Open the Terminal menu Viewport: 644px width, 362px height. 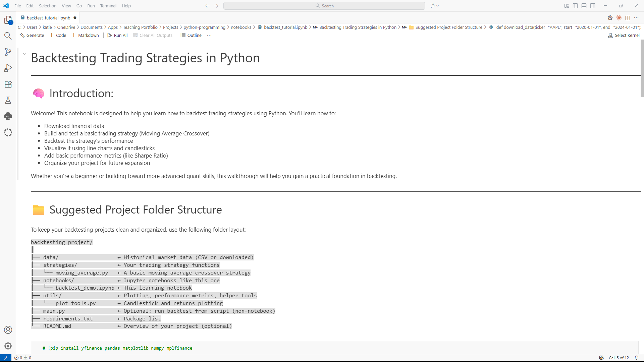click(108, 6)
